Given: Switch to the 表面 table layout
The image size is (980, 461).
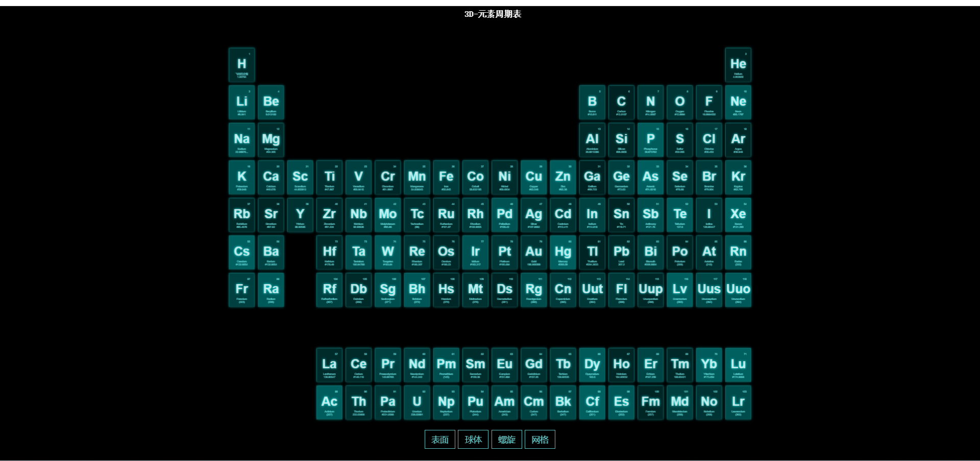Looking at the screenshot, I should pyautogui.click(x=440, y=440).
